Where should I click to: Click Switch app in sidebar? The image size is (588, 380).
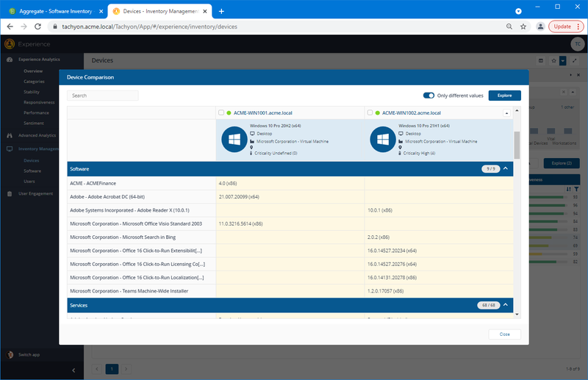(x=29, y=354)
